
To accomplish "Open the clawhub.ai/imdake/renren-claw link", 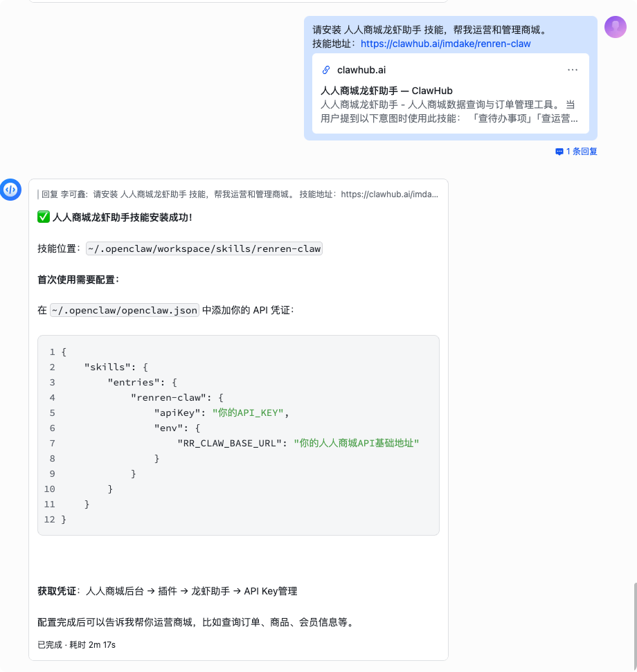I will [445, 44].
